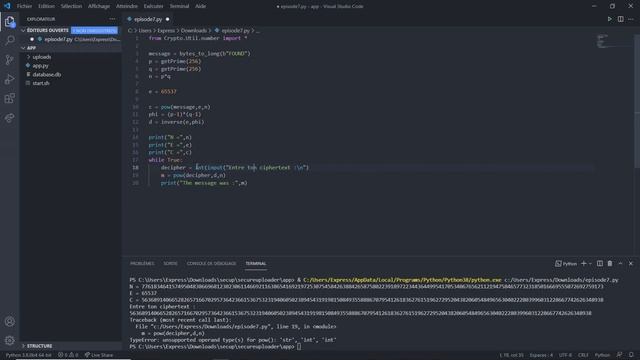The width and height of the screenshot is (640, 360).
Task: Kill terminal with trash icon
Action: tap(610, 264)
